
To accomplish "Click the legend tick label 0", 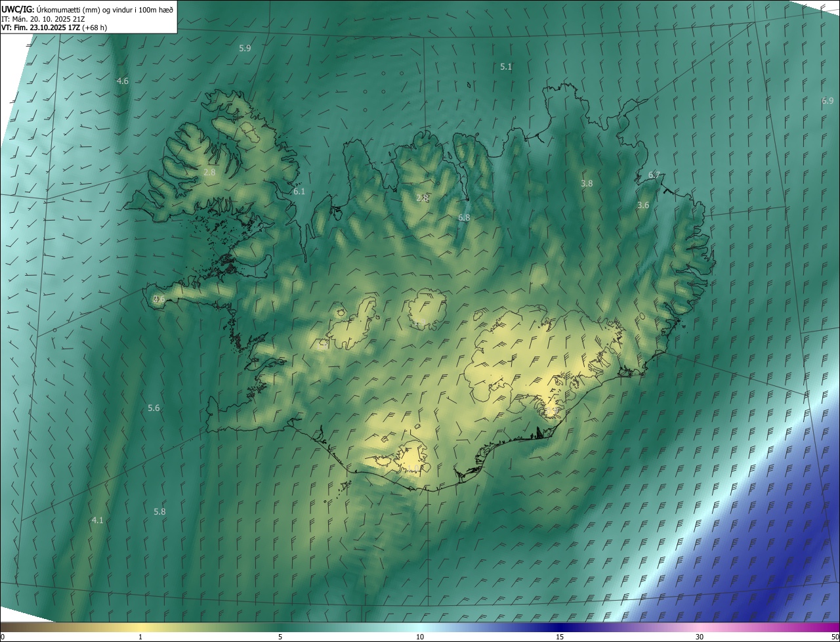I will click(3, 637).
